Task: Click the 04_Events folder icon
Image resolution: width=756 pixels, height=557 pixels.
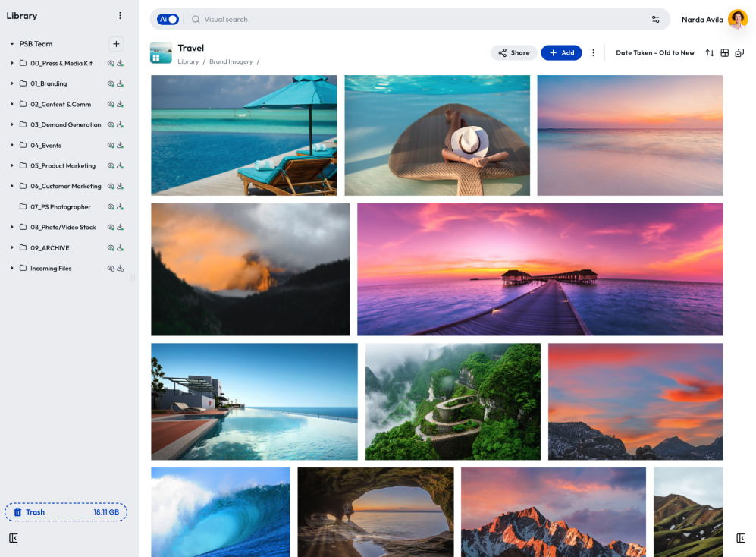Action: [x=23, y=145]
